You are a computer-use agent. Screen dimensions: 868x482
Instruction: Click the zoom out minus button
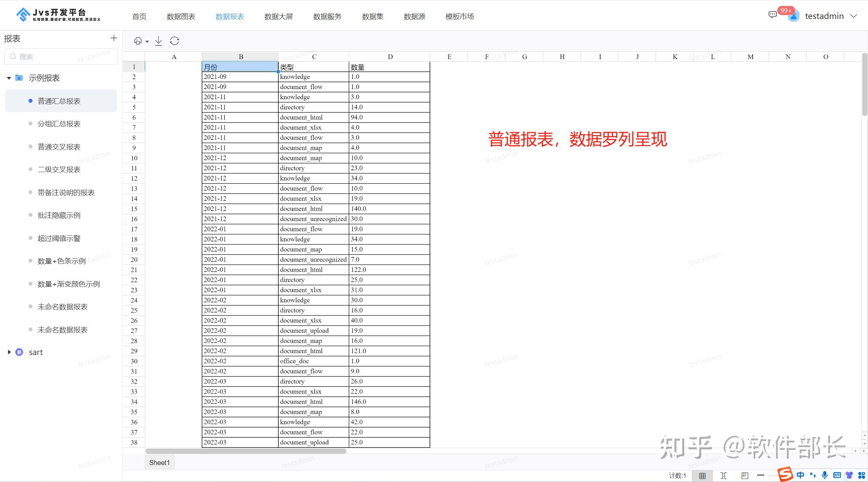click(761, 475)
